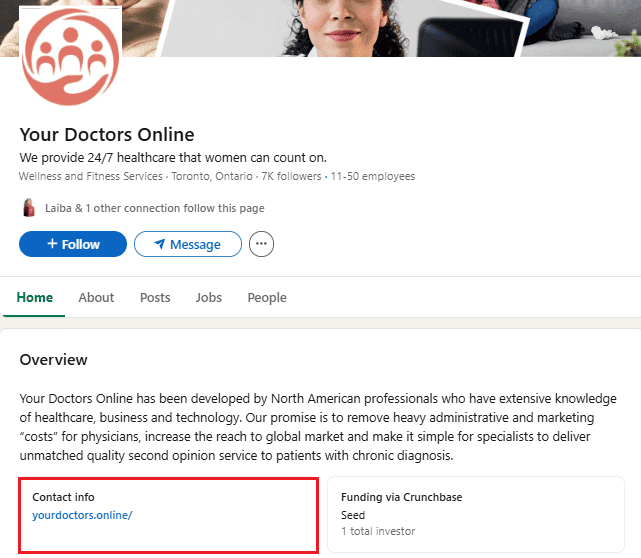641x558 pixels.
Task: Send a message via Message button
Action: [188, 244]
